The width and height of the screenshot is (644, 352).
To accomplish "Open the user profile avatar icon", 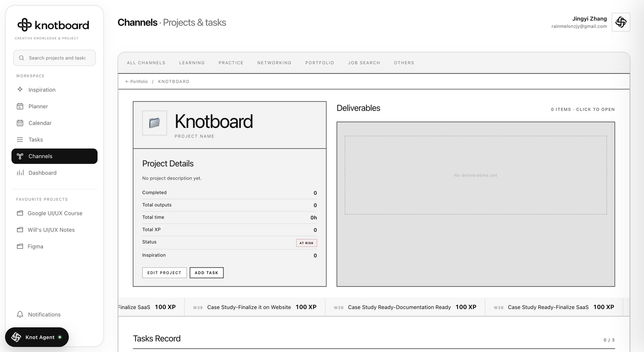I will point(621,22).
